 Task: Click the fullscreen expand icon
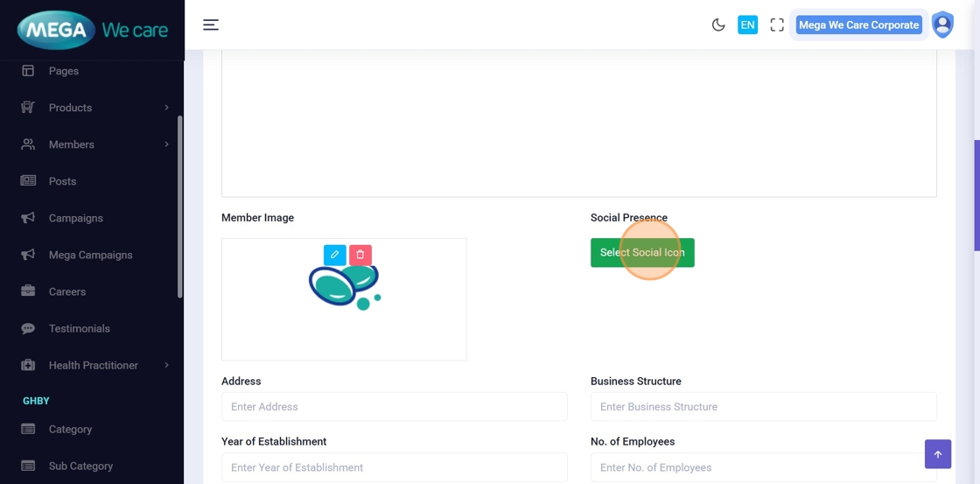point(777,25)
